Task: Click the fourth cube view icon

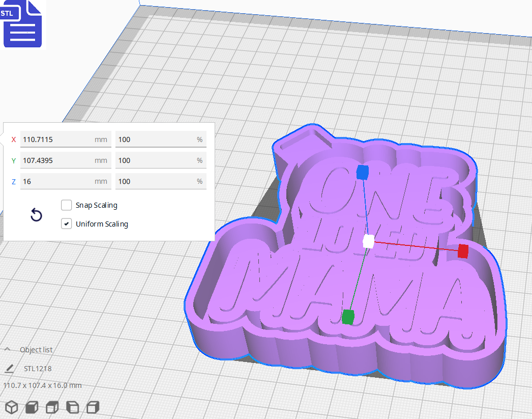Action: coord(72,407)
